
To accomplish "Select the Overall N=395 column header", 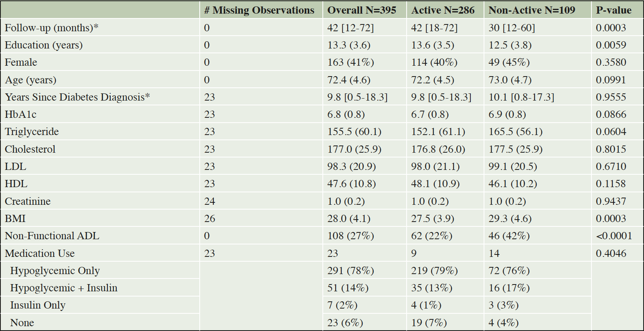I will point(362,10).
